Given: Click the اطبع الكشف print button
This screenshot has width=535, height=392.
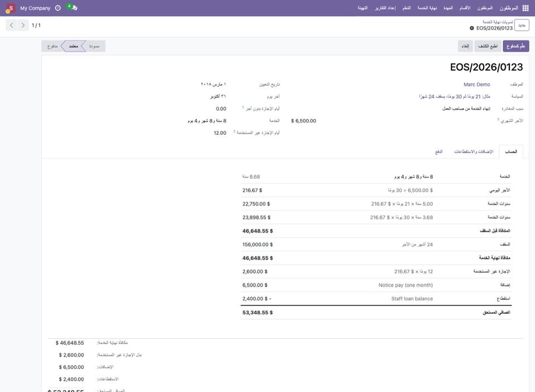Looking at the screenshot, I should 488,46.
